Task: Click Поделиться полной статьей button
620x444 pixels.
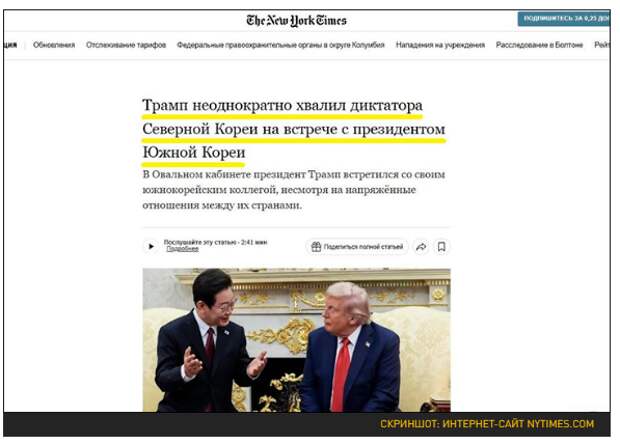Action: 357,247
